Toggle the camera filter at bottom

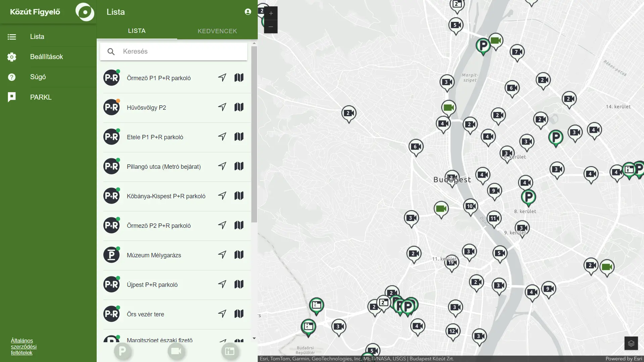[176, 351]
